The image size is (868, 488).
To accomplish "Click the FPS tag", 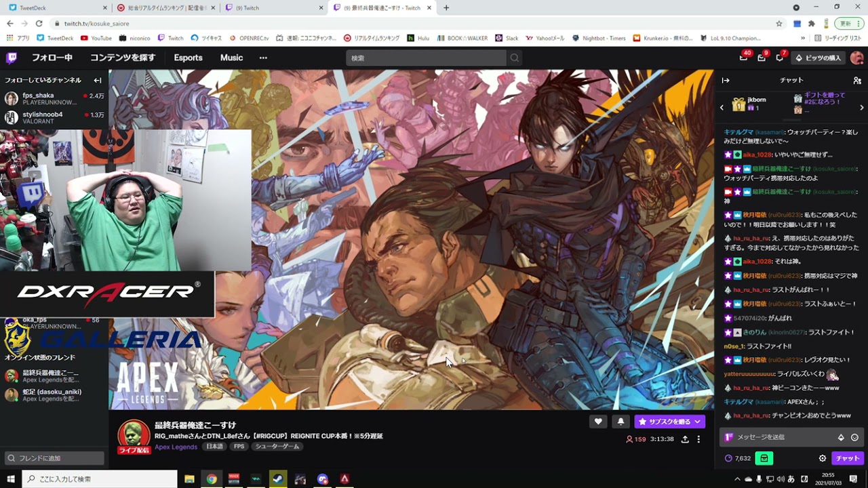I will (239, 447).
